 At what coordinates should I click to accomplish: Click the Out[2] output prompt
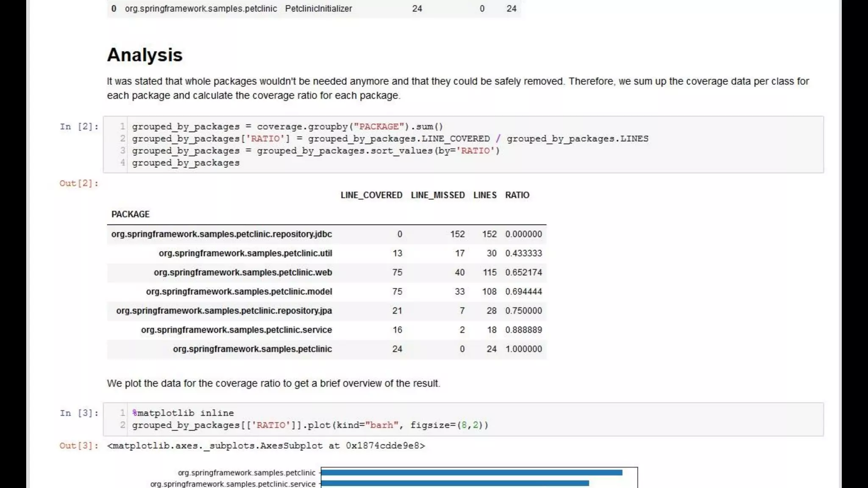79,183
